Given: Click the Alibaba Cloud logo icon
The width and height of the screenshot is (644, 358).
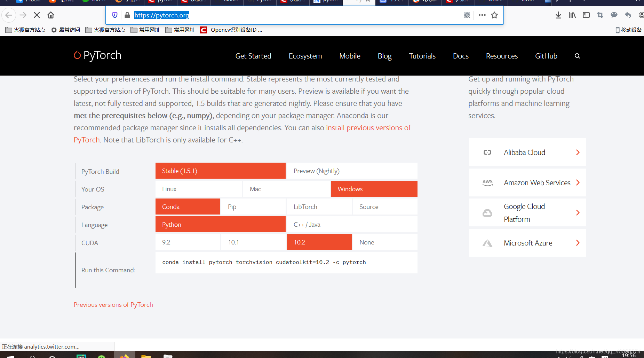Looking at the screenshot, I should coord(487,153).
